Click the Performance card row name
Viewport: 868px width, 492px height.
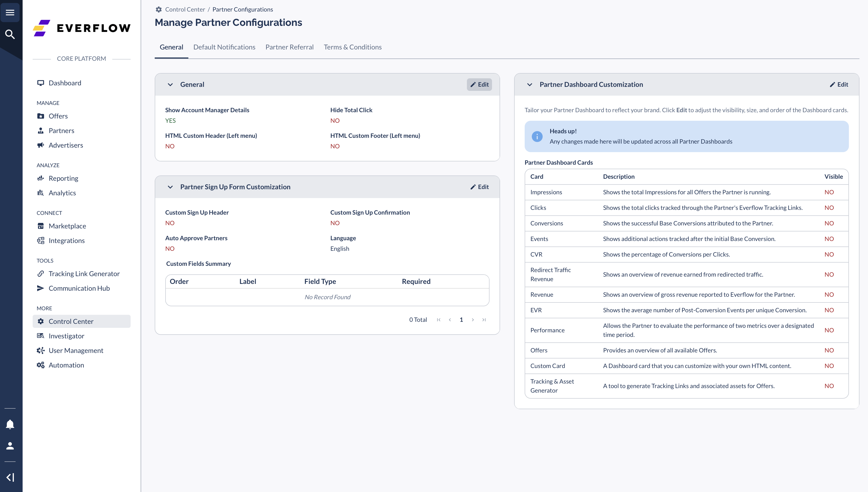547,330
